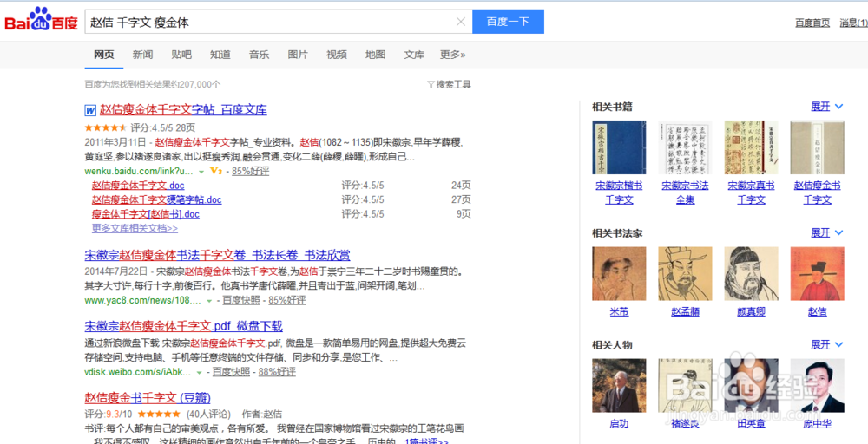This screenshot has width=868, height=444.
Task: Switch to the 网页 tab
Action: point(104,54)
